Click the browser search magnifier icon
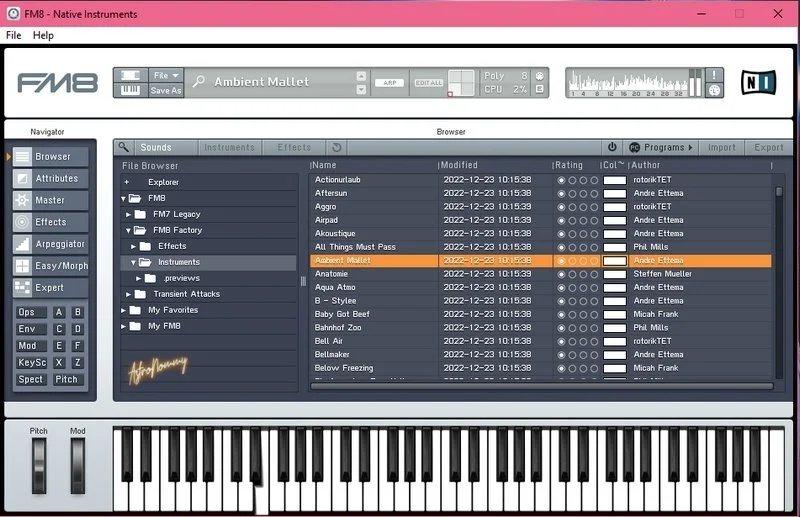The height and width of the screenshot is (517, 800). (123, 147)
